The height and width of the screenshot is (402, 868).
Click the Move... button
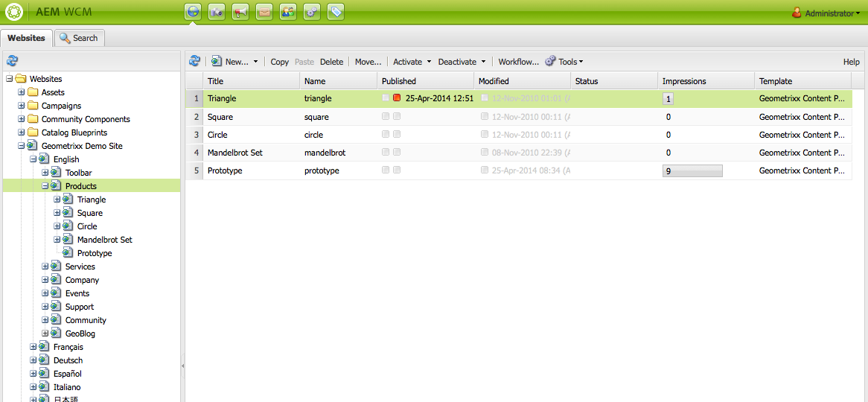tap(368, 62)
